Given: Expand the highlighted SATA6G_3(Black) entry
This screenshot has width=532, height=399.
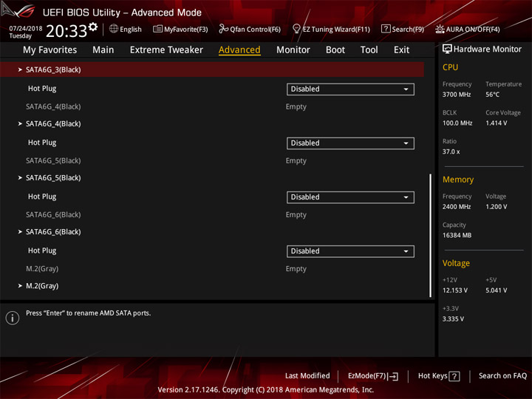Looking at the screenshot, I should (212, 69).
